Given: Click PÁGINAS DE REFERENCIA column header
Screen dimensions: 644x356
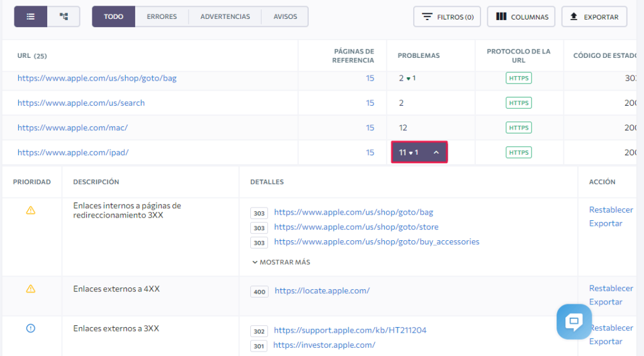Looking at the screenshot, I should pos(353,56).
